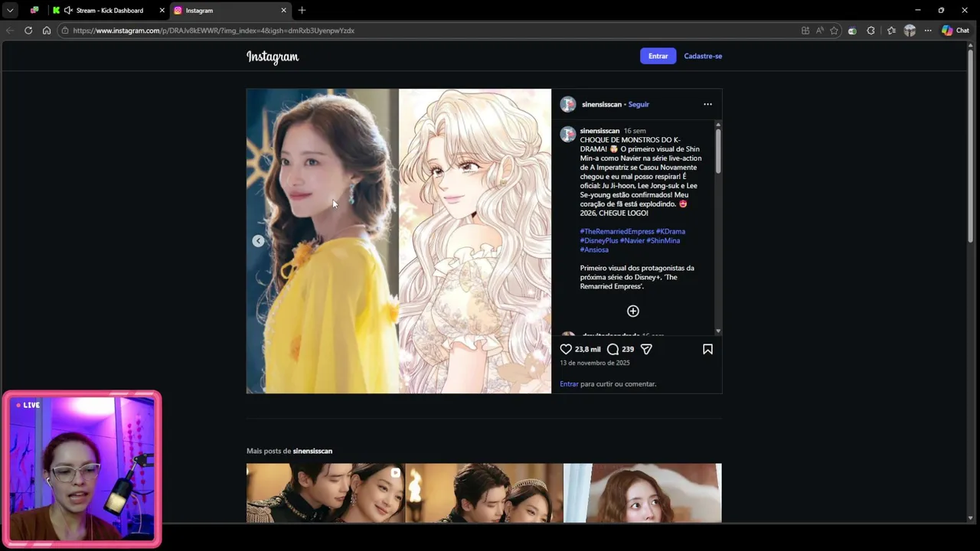This screenshot has width=980, height=551.
Task: Click Cadastre-se sign up link
Action: (703, 56)
